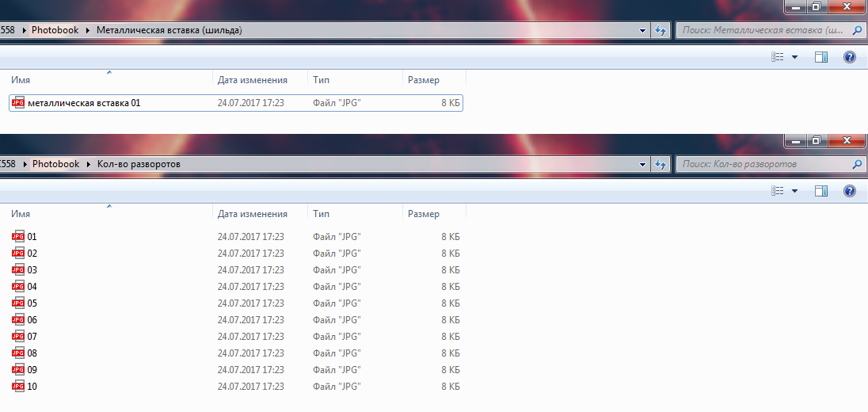This screenshot has width=868, height=412.
Task: Select the JPG file named 05
Action: [x=32, y=303]
